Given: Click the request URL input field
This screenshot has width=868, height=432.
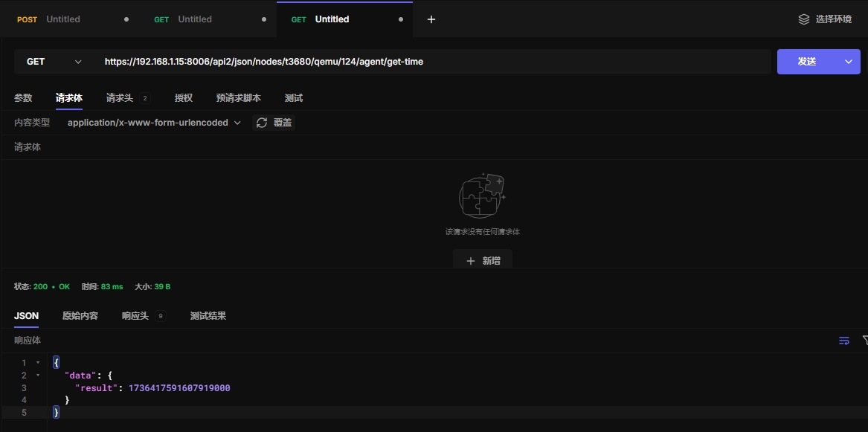Looking at the screenshot, I should tap(431, 62).
